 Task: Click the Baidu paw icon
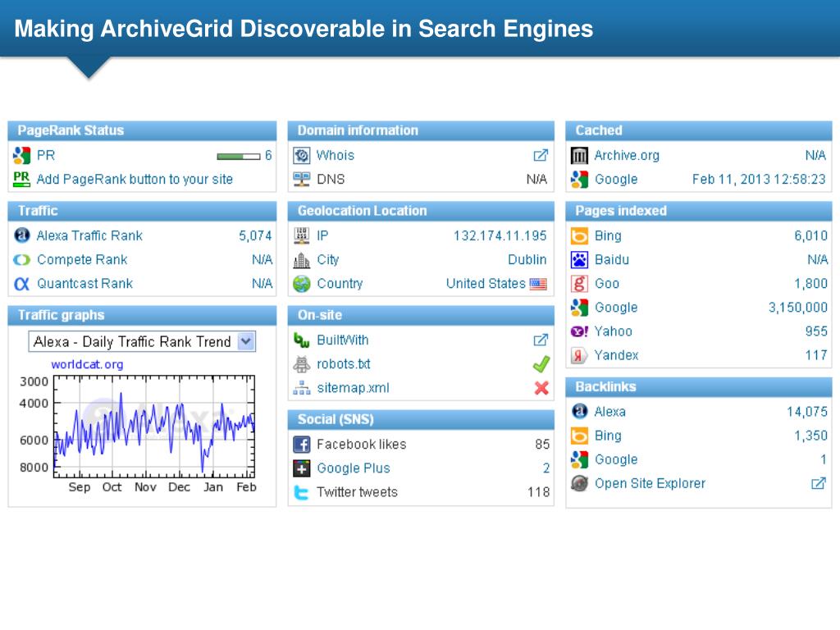(x=579, y=260)
